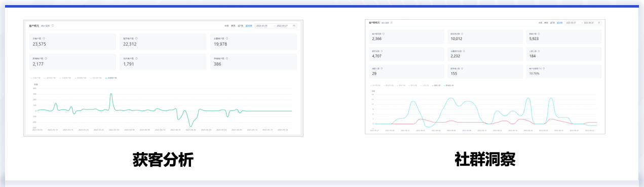Toggle the highlighted green legend series in left chart

(111, 78)
